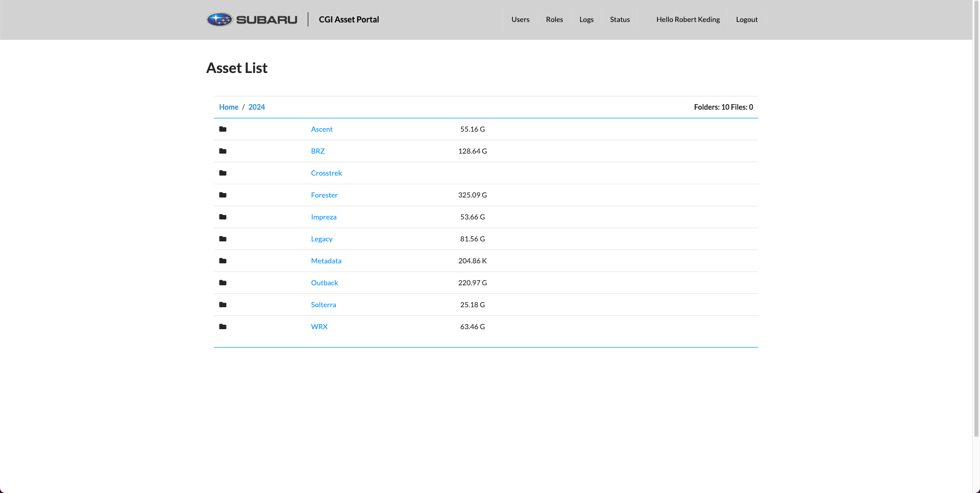Open the Outback folder link
Viewport: 980px width, 493px height.
(324, 283)
